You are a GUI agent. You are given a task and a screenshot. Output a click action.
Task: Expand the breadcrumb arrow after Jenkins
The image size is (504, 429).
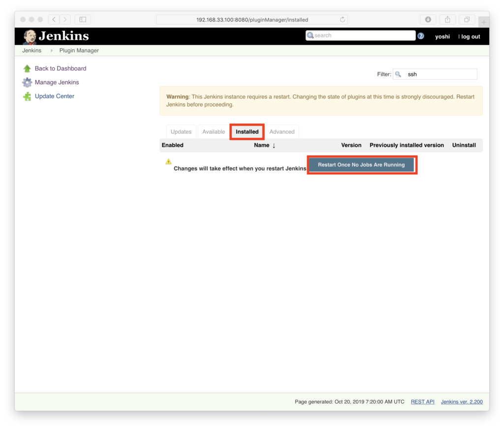point(51,51)
